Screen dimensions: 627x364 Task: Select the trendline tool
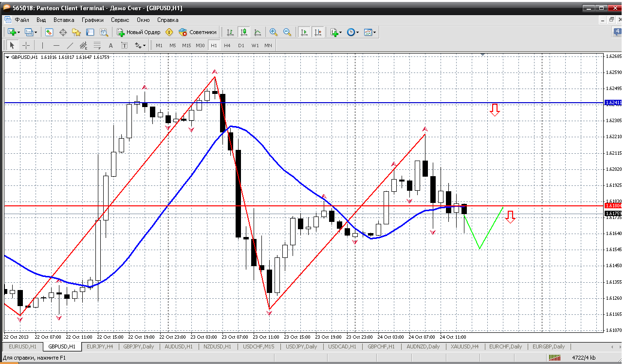point(70,45)
